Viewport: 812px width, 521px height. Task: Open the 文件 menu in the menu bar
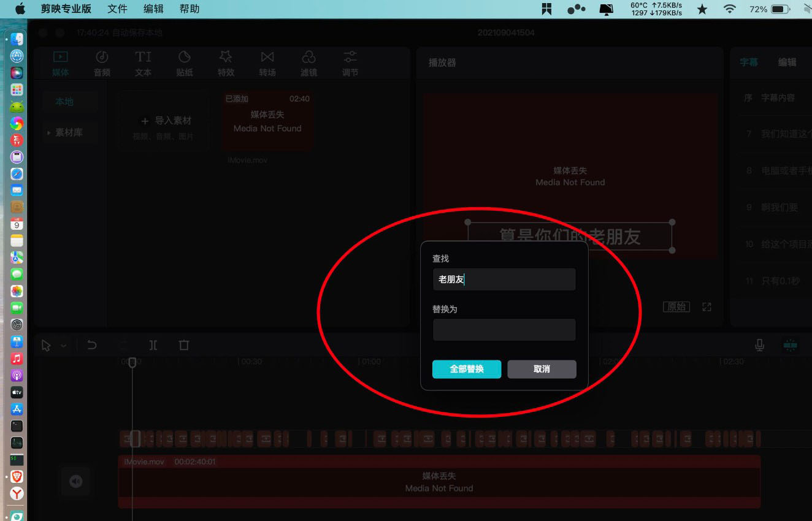pyautogui.click(x=117, y=9)
